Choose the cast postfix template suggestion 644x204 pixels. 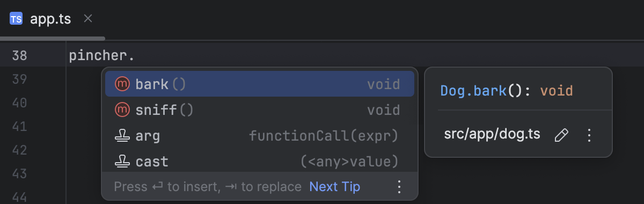point(259,161)
